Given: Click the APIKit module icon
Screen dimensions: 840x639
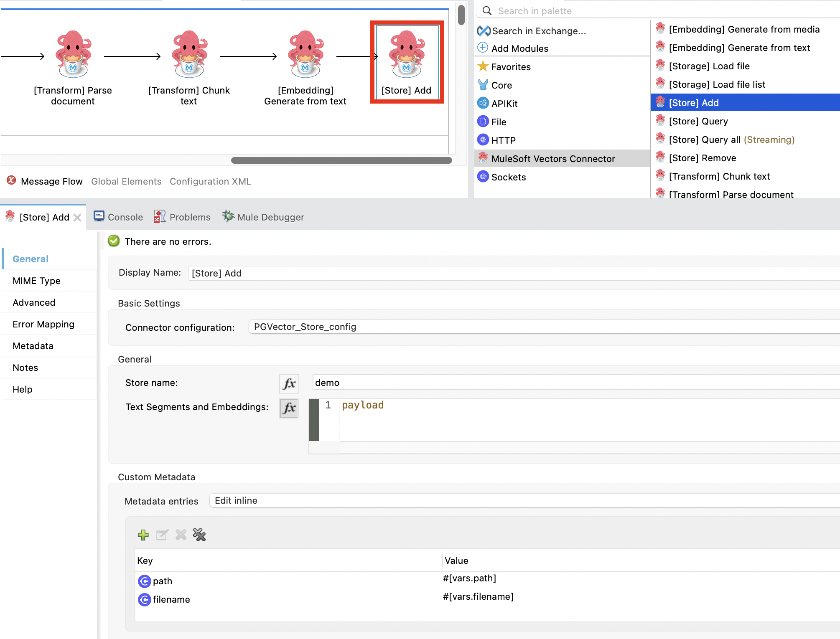Looking at the screenshot, I should [x=483, y=103].
